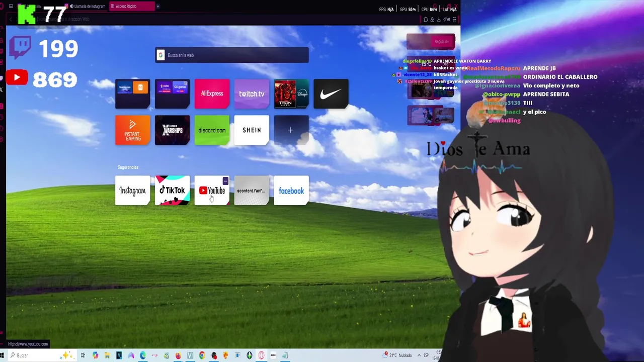Screen dimensions: 644x362
Task: Open the GX.games folder tile
Action: [x=172, y=94]
